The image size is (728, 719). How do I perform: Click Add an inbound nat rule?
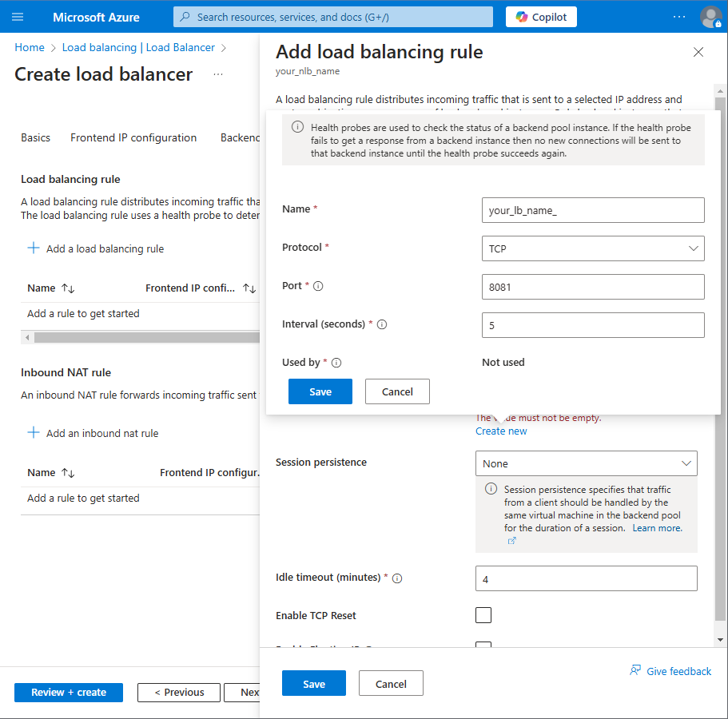coord(93,433)
